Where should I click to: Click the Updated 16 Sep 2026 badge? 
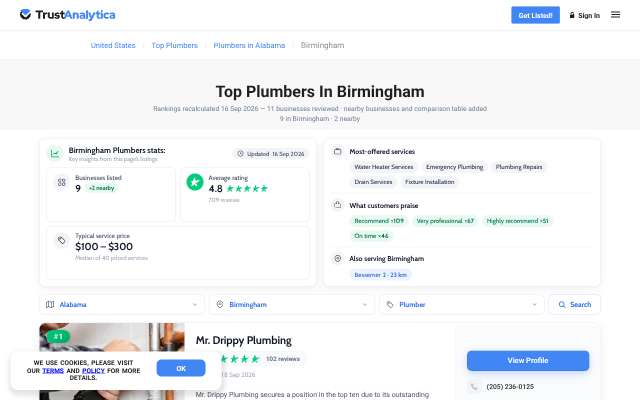(271, 154)
